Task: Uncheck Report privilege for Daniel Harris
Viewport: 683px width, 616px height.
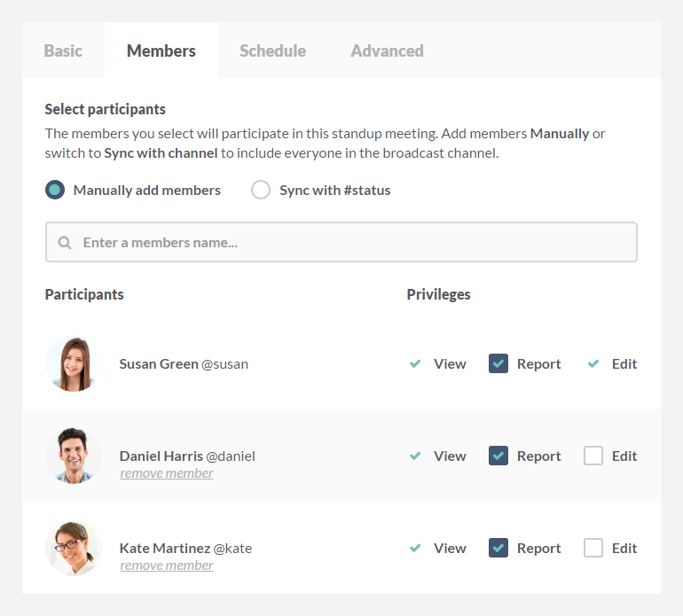Action: pos(499,456)
